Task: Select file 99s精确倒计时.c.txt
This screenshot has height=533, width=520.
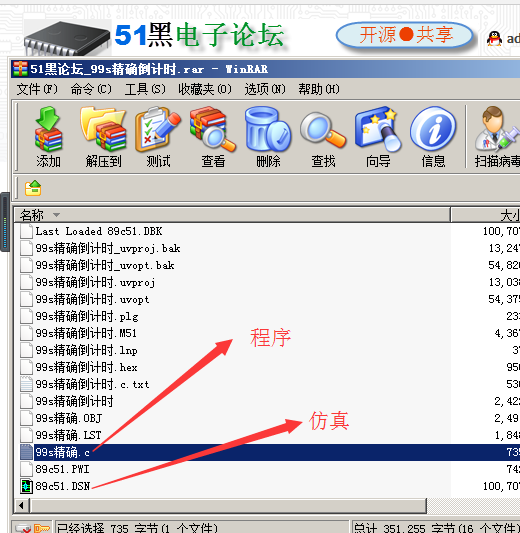Action: click(x=92, y=384)
